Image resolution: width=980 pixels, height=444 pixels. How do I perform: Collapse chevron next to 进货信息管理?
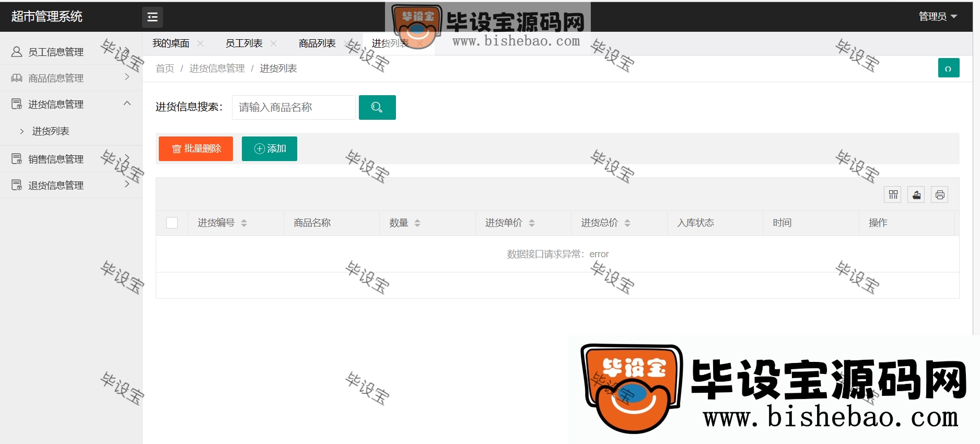(x=127, y=104)
